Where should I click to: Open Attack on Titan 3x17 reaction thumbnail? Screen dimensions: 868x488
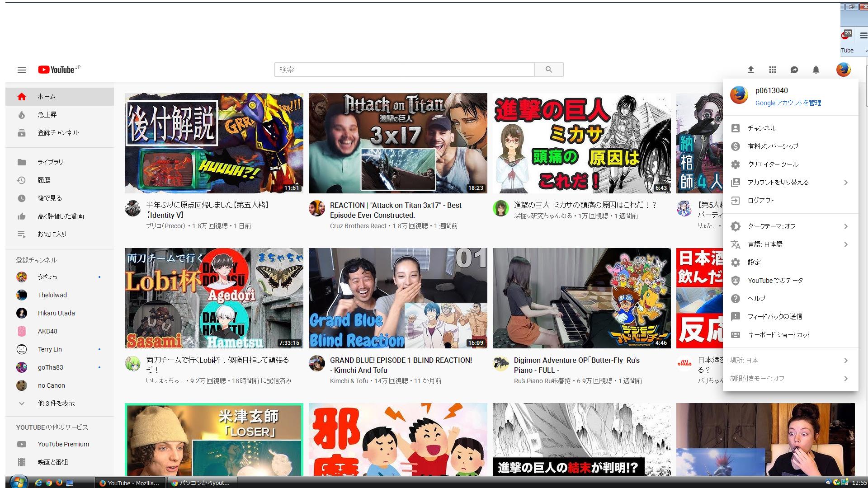[398, 143]
